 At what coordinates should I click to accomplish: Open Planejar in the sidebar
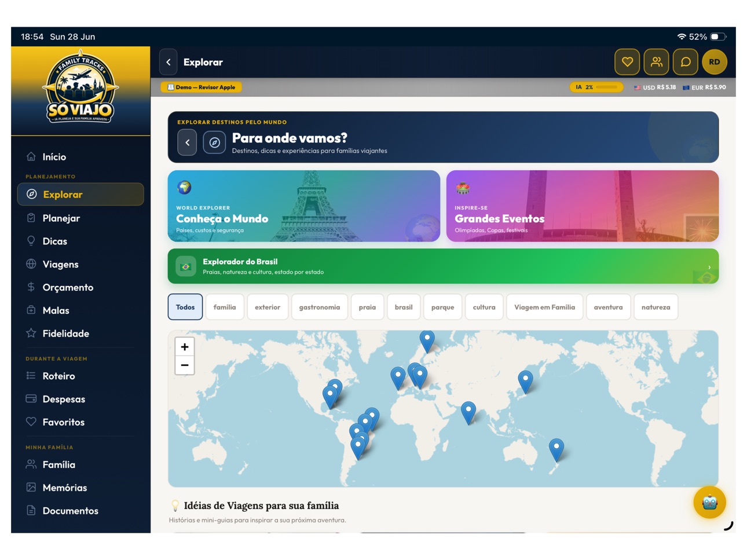coord(80,218)
